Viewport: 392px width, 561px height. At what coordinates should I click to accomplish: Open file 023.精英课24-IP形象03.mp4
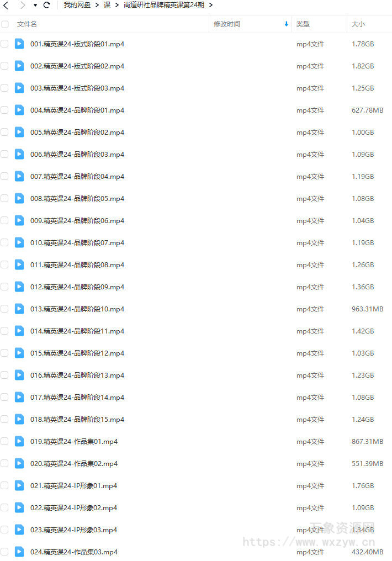73,530
